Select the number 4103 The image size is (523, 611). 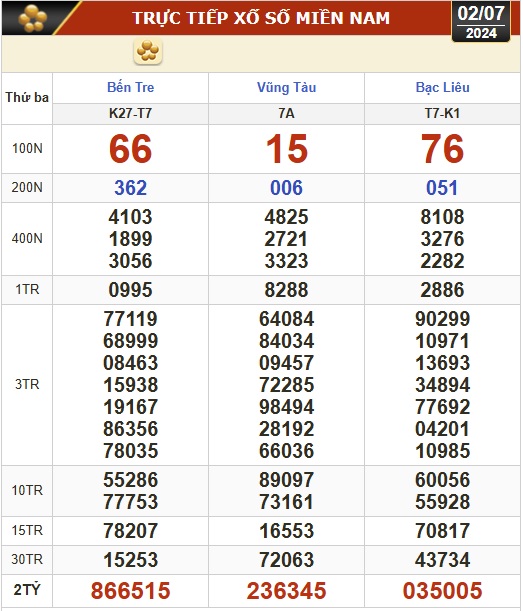pyautogui.click(x=131, y=217)
